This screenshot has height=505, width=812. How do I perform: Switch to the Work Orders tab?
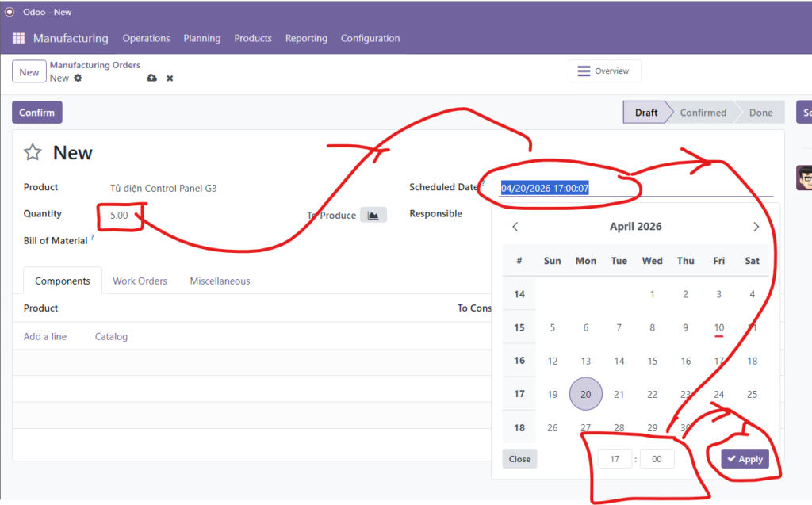point(140,281)
